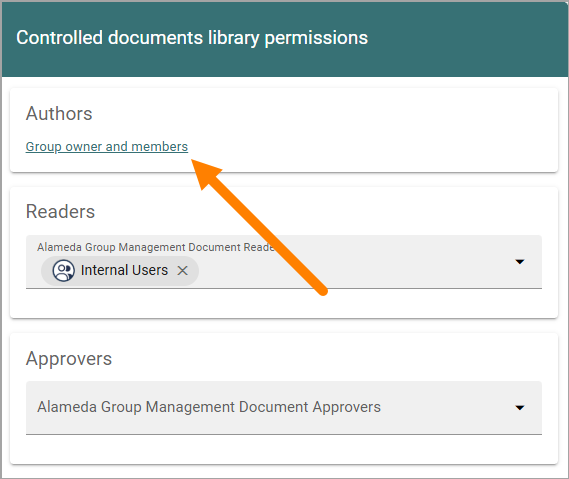
Task: Click the word members in Authors link
Action: [x=160, y=147]
